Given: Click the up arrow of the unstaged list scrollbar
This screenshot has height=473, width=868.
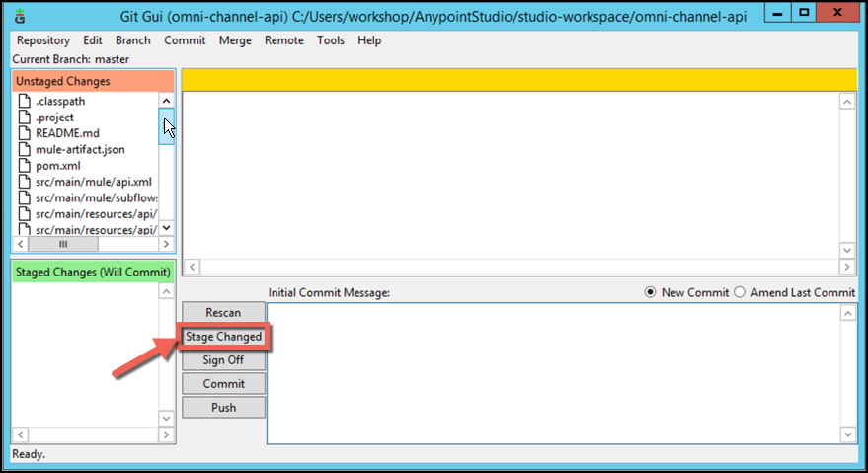Looking at the screenshot, I should 166,101.
